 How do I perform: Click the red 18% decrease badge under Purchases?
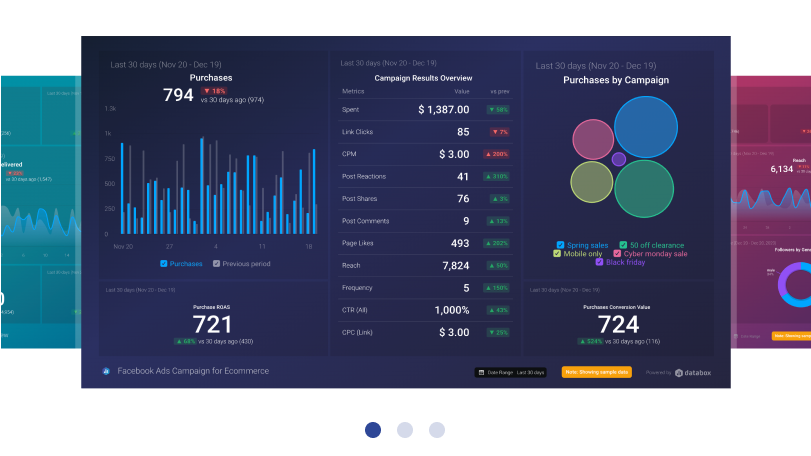pos(215,90)
